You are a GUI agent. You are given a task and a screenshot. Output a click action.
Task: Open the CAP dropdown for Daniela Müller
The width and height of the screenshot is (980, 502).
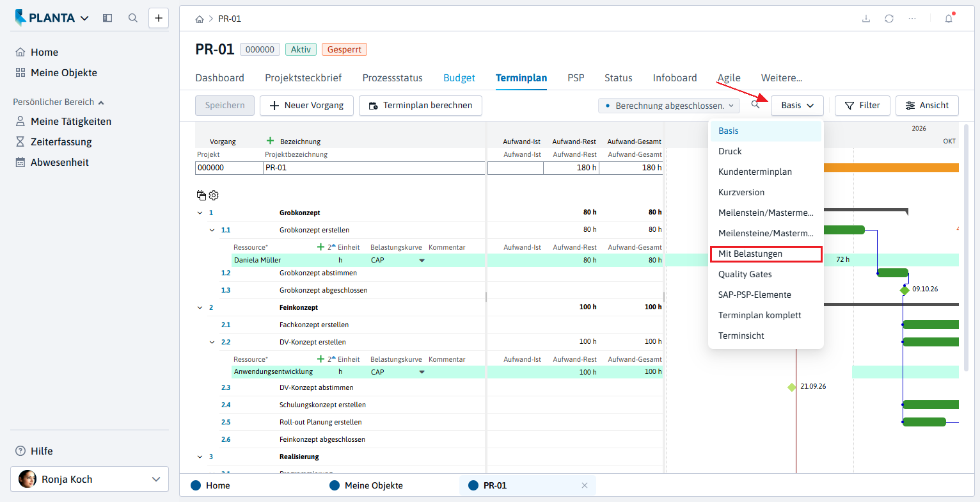click(422, 260)
